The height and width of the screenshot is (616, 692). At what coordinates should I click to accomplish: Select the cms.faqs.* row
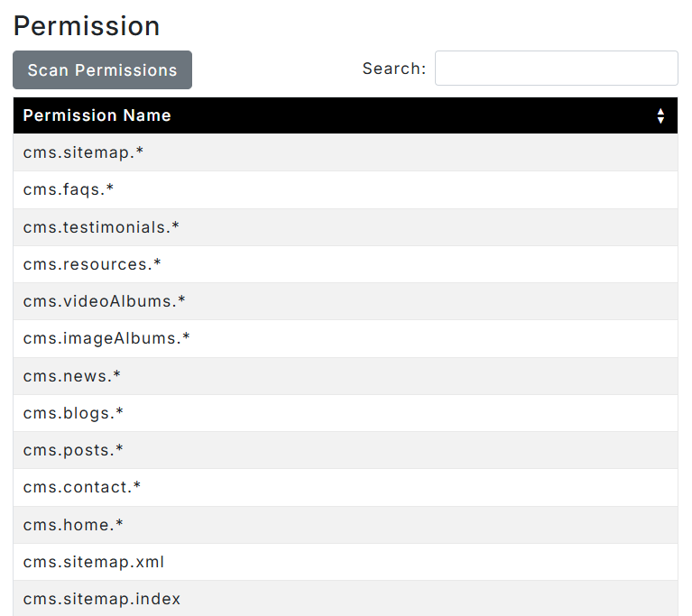346,189
